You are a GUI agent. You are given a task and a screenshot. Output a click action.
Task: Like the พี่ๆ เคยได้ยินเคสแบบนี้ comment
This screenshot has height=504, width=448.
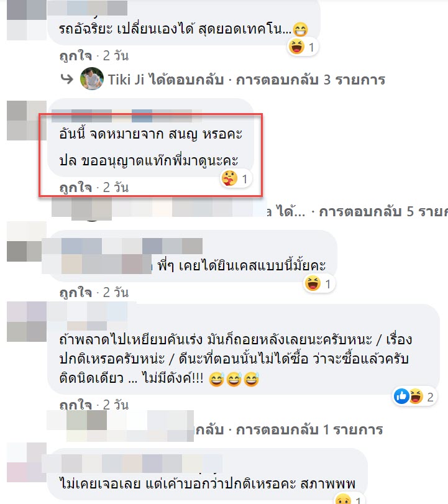76,293
